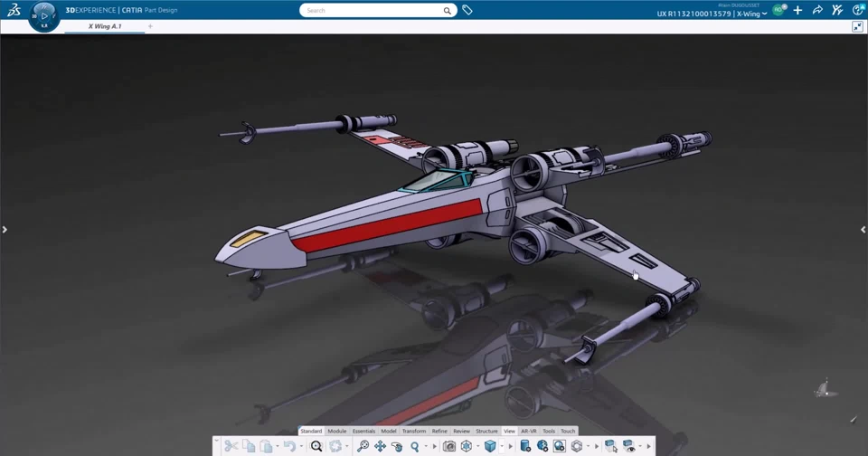Click the hexagonal nut visualization icon
Viewport: 868px width, 456px height.
577,446
